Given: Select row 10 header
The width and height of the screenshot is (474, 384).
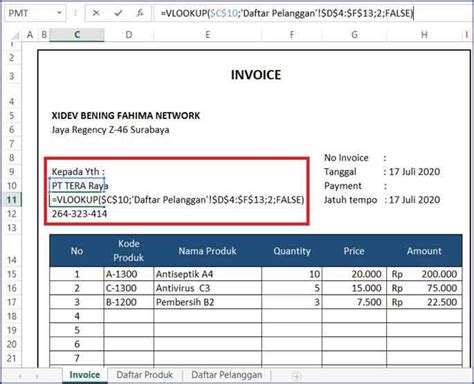Looking at the screenshot, I should [12, 186].
